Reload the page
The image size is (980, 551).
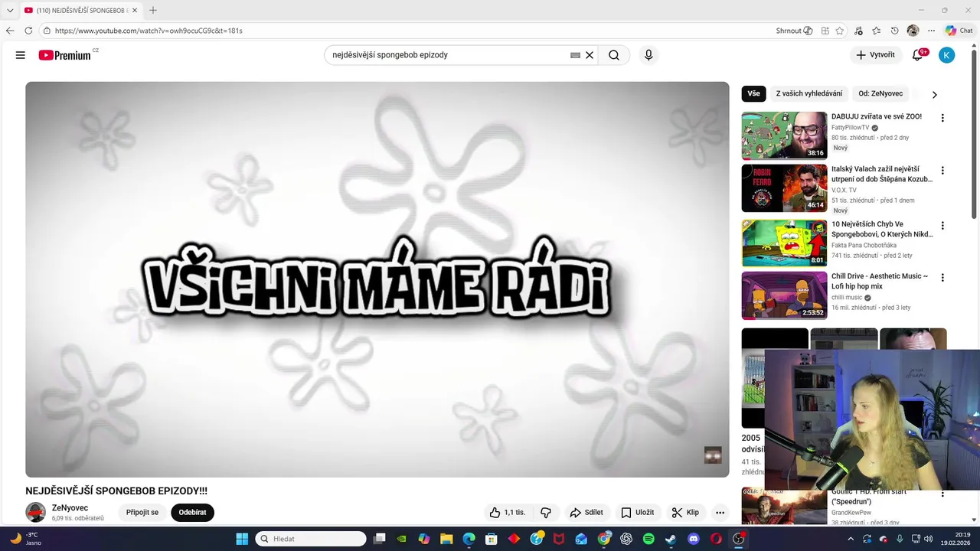pyautogui.click(x=28, y=31)
